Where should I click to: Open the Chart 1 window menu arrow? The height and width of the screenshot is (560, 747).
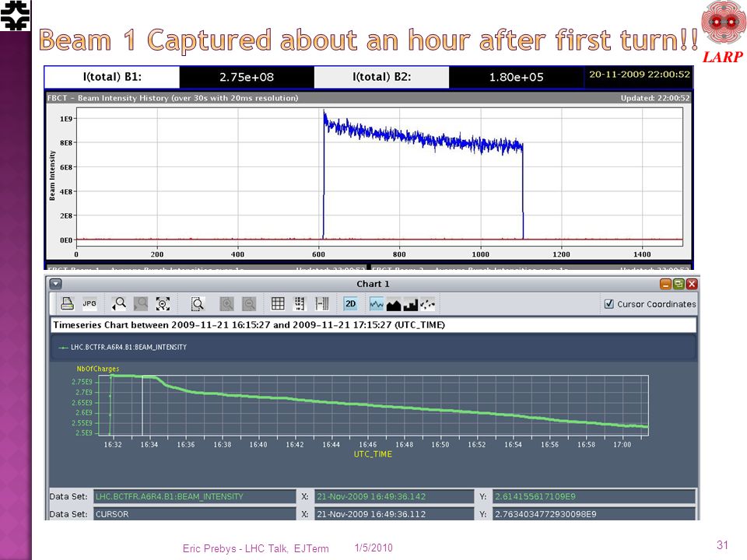click(x=56, y=285)
